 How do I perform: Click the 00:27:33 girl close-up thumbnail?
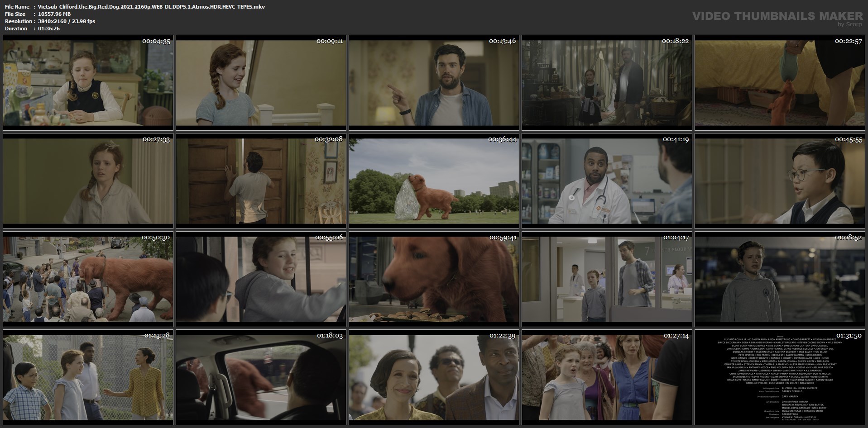(x=88, y=181)
